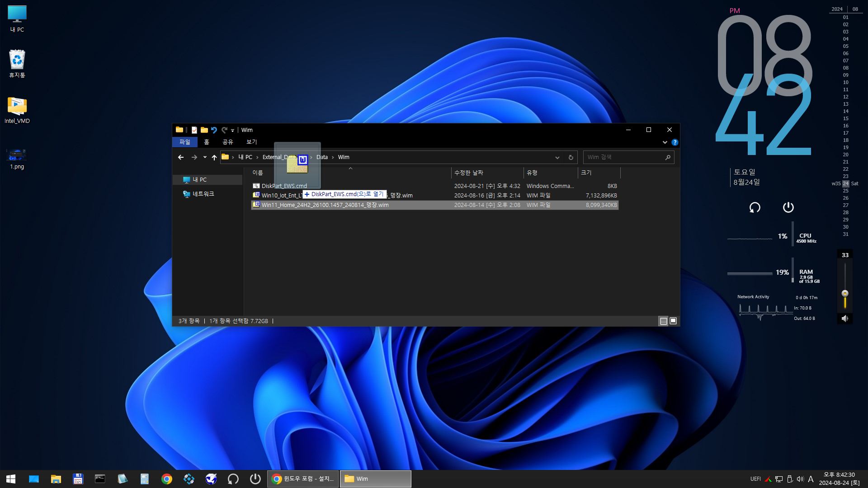
Task: Click Wim in the address breadcrumb
Action: point(344,157)
